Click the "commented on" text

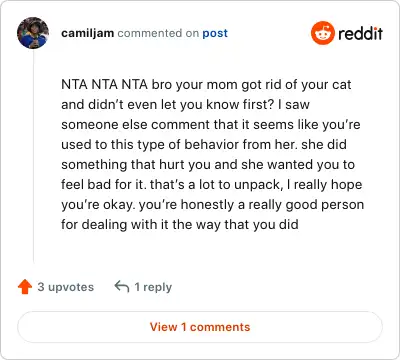click(x=158, y=33)
